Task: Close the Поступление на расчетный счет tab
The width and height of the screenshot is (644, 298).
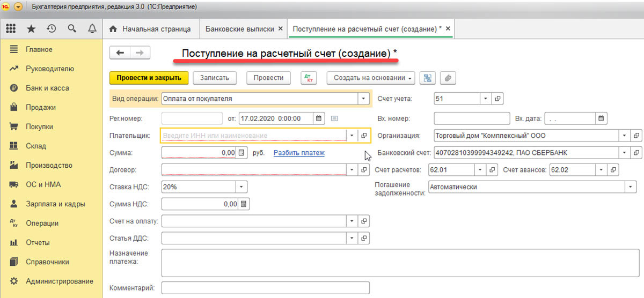Action: tap(448, 28)
